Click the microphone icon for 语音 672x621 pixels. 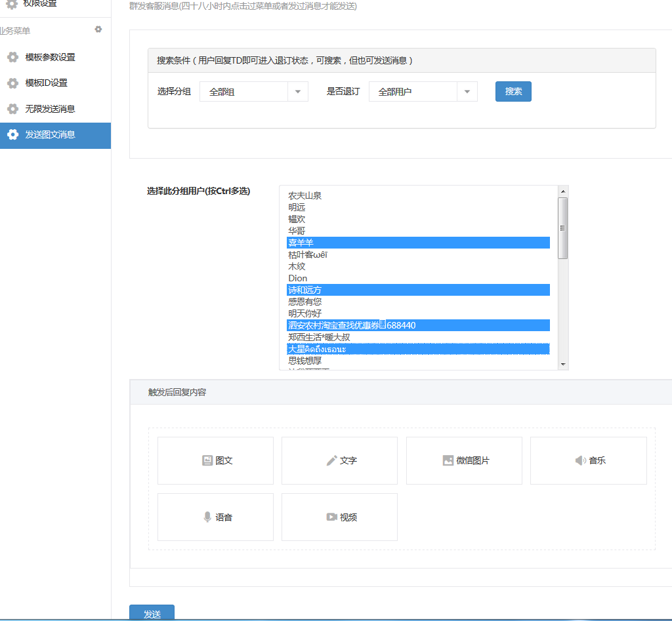tap(207, 517)
